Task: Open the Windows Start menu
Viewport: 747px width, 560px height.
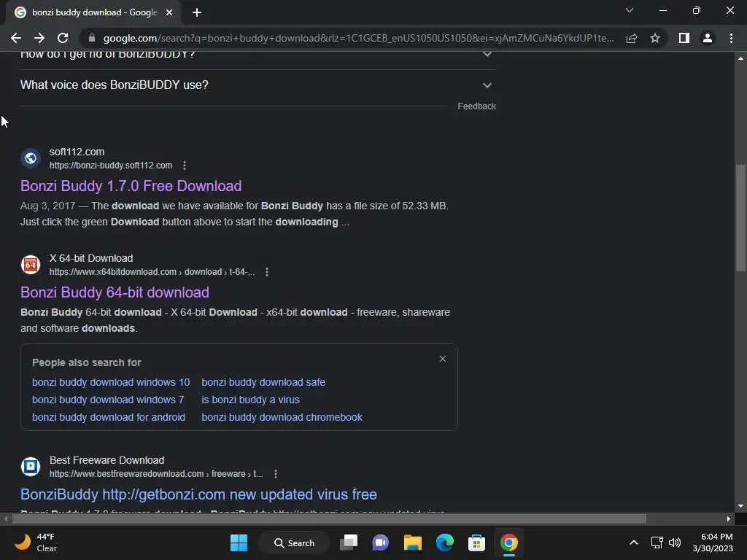Action: (239, 542)
